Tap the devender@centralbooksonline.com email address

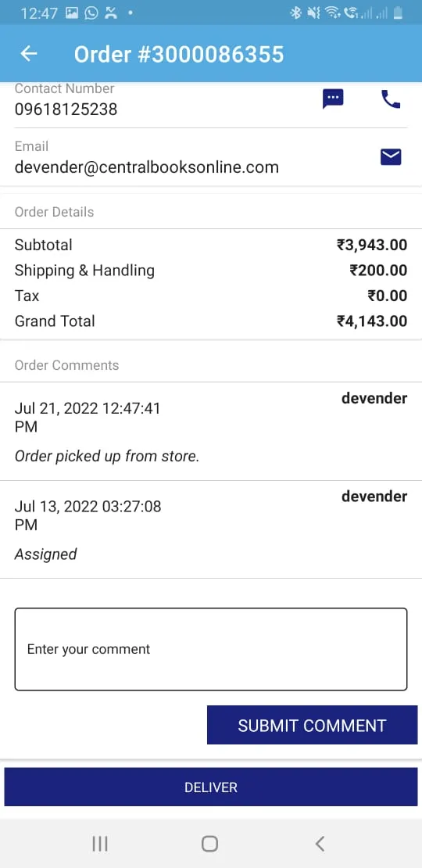click(x=147, y=167)
